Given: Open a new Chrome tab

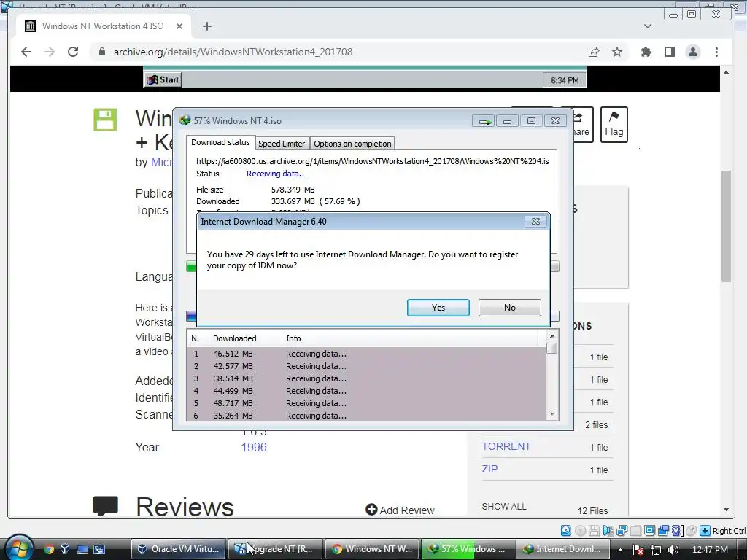Looking at the screenshot, I should coord(206,26).
